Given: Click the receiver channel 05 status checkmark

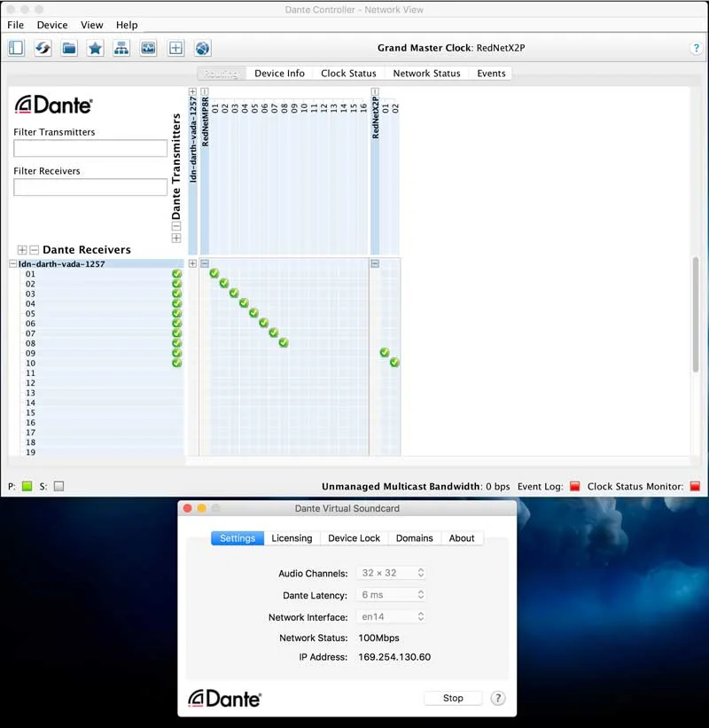Looking at the screenshot, I should coord(176,313).
